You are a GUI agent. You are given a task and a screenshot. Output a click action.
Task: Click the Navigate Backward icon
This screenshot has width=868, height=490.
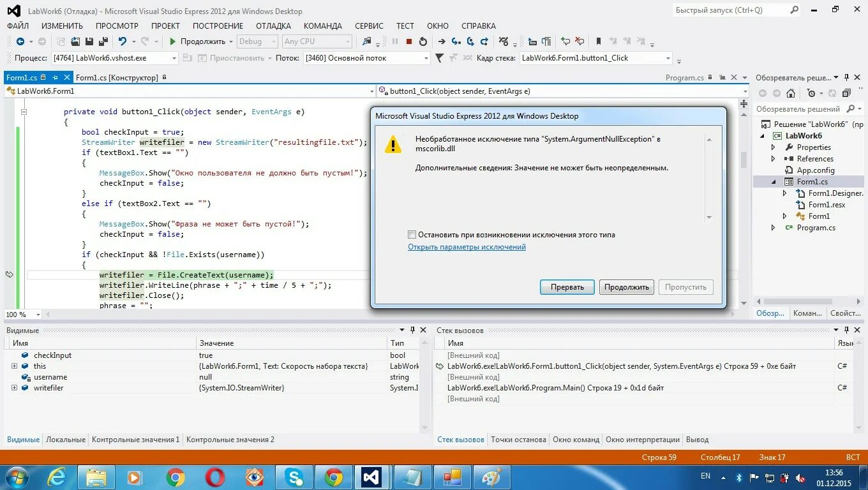(x=20, y=41)
